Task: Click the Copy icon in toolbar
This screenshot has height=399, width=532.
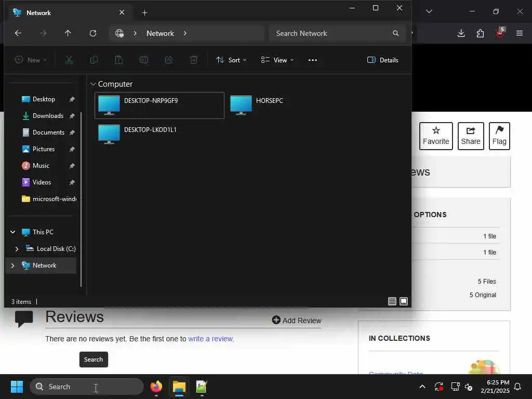Action: [94, 60]
